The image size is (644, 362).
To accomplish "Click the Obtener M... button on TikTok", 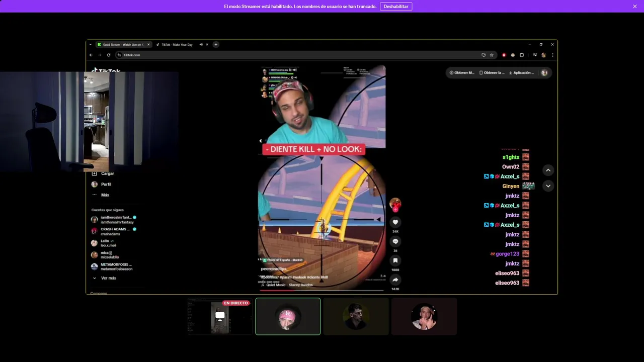I will [x=461, y=72].
